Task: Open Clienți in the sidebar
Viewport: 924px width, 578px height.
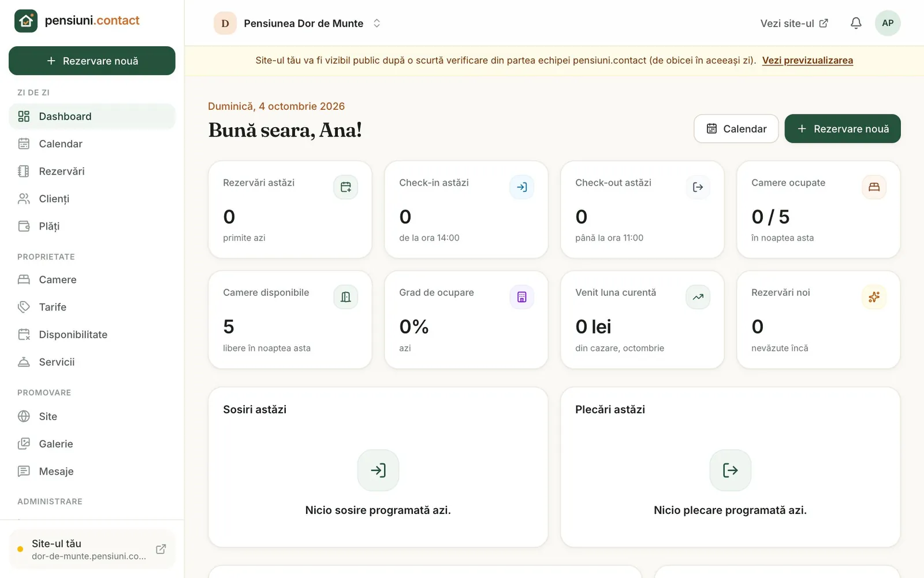Action: click(x=92, y=199)
